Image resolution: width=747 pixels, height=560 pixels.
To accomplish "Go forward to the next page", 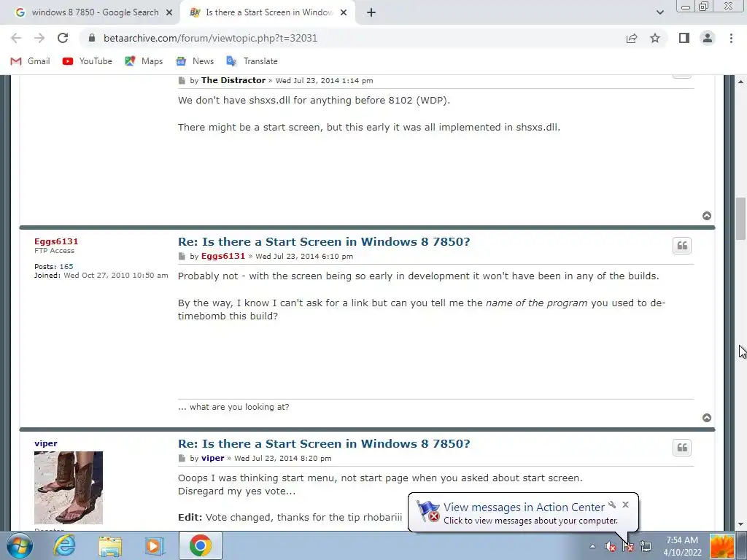I will pos(39,38).
